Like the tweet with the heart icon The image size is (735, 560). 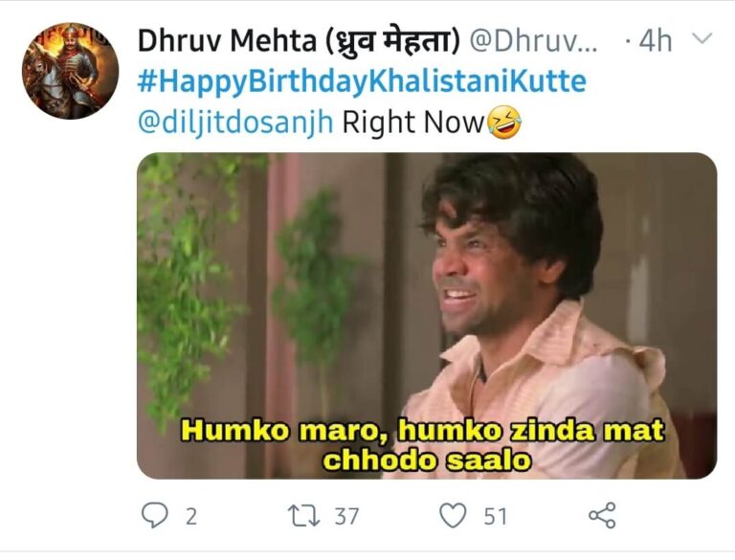(453, 515)
